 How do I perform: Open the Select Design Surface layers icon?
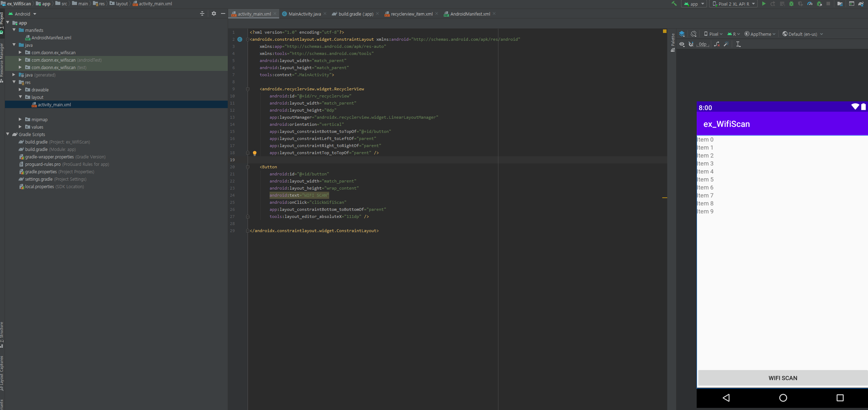coord(682,34)
